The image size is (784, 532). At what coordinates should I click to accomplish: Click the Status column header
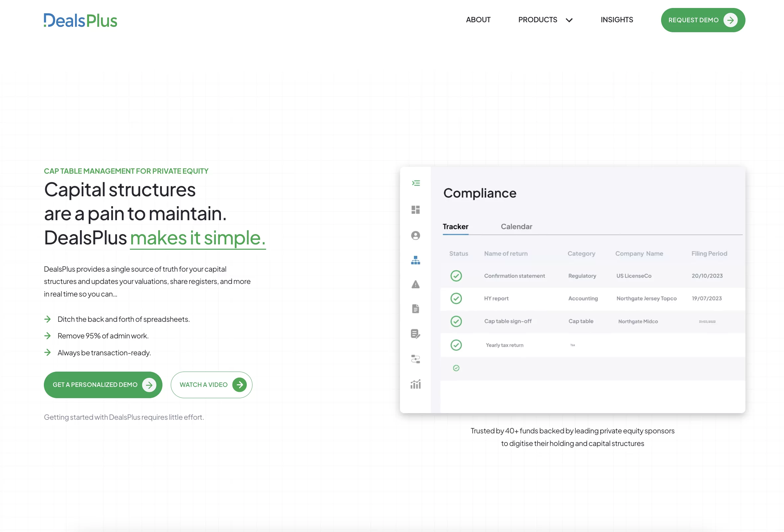pyautogui.click(x=458, y=253)
